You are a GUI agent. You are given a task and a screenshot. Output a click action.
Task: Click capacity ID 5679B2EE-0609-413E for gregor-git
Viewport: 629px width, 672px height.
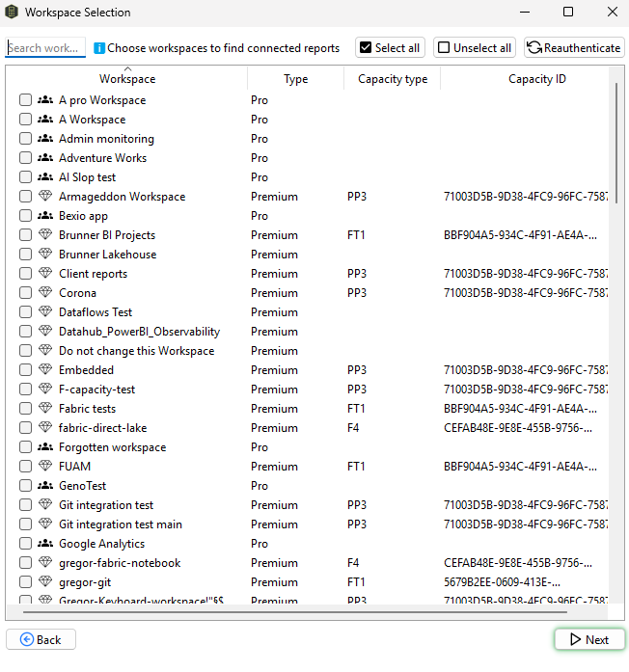(502, 582)
